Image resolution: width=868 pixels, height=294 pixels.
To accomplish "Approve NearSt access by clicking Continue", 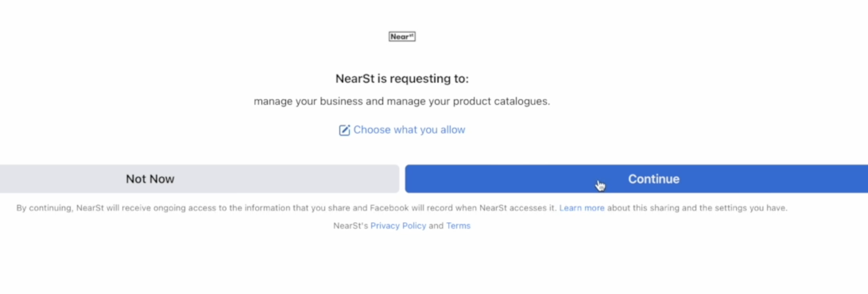I will click(x=653, y=179).
